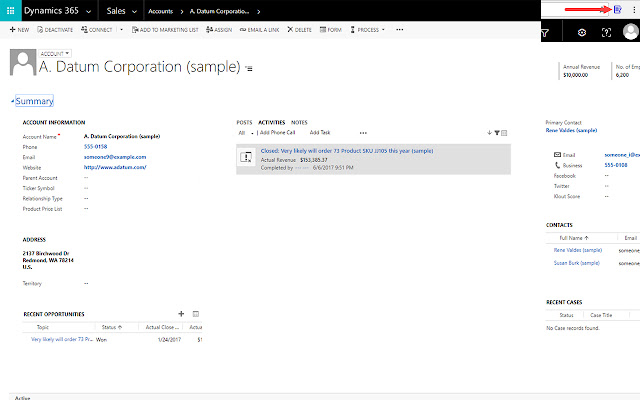Image resolution: width=640 pixels, height=400 pixels.
Task: Open the Process command dropdown
Action: click(367, 30)
